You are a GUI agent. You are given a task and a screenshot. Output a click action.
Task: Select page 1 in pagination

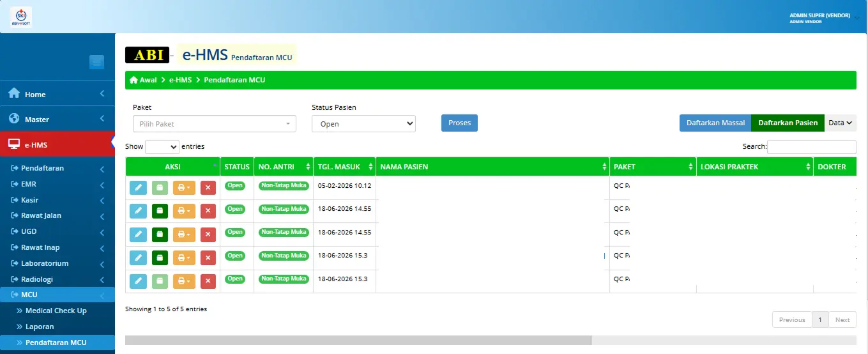(x=820, y=319)
